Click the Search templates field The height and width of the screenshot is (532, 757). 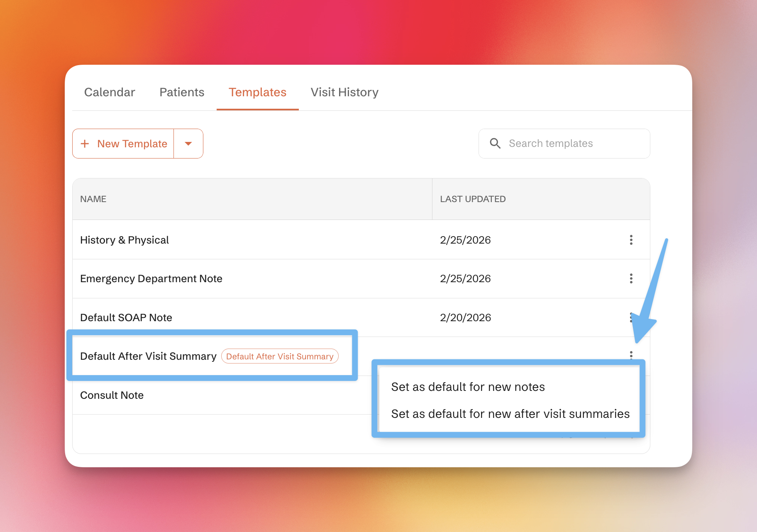pos(564,144)
